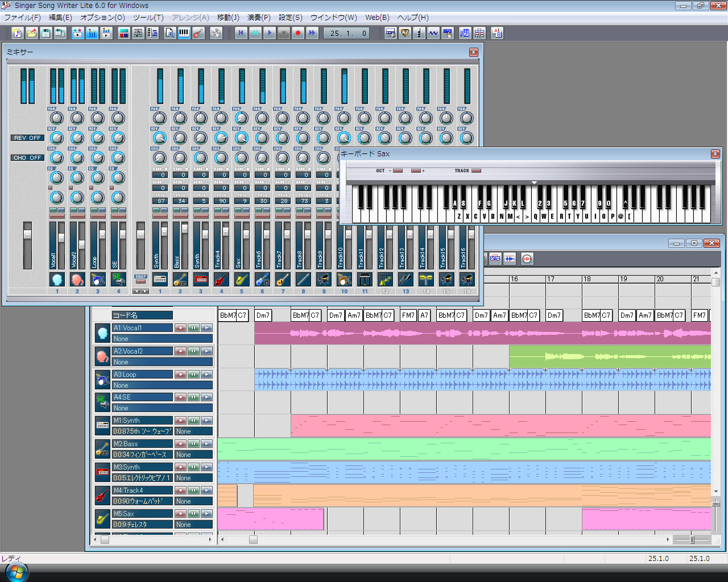Select Bass guitar icon in mixer channel 2
Image resolution: width=728 pixels, height=582 pixels.
[180, 279]
